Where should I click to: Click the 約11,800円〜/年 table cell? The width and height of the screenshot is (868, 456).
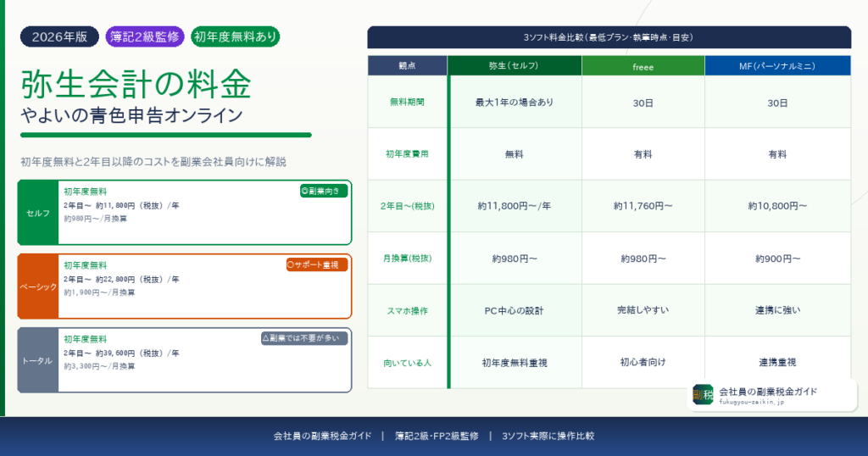pos(515,206)
